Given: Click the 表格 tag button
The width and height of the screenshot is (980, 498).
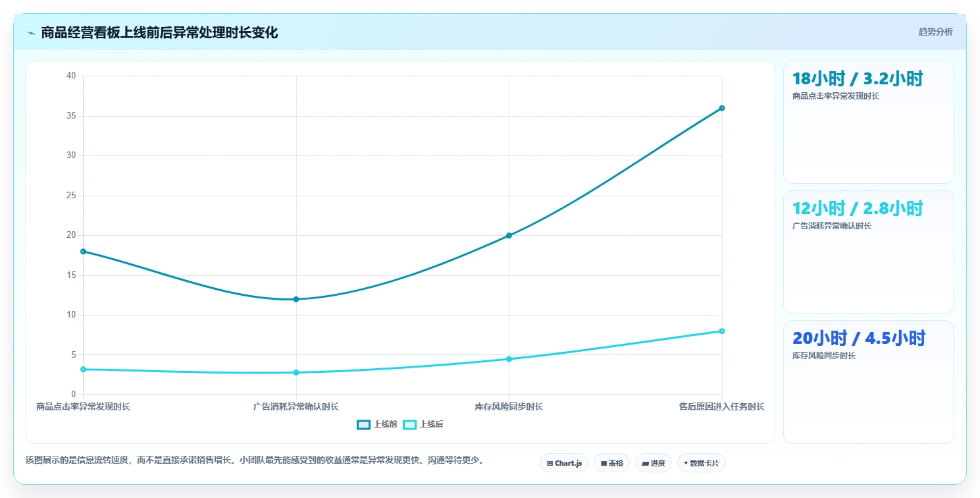Looking at the screenshot, I should tap(611, 463).
